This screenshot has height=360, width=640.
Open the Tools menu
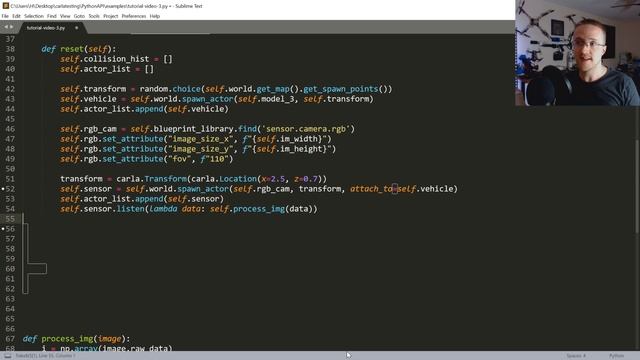pyautogui.click(x=94, y=16)
